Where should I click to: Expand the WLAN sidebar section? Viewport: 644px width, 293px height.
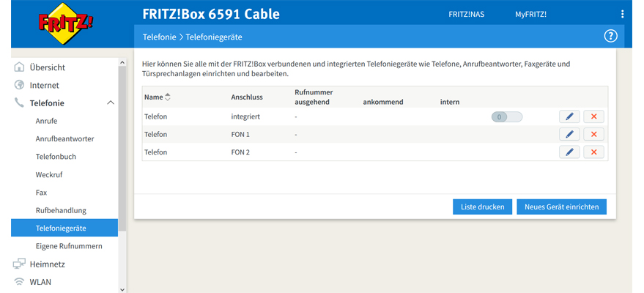40,281
